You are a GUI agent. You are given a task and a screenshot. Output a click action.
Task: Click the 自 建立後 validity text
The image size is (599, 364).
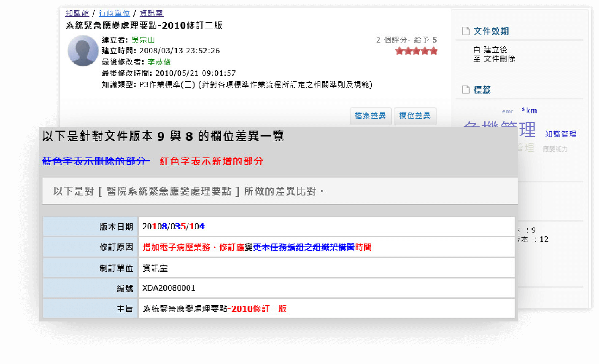pos(491,50)
